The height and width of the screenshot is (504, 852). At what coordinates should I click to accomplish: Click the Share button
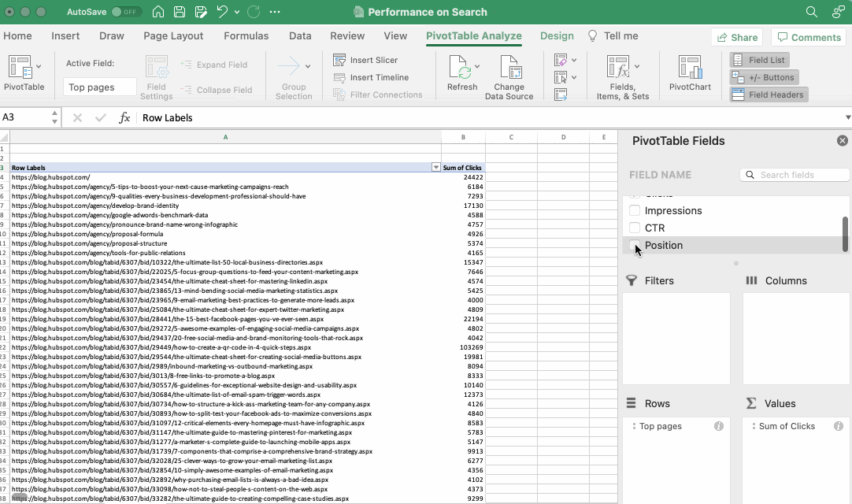click(x=737, y=37)
